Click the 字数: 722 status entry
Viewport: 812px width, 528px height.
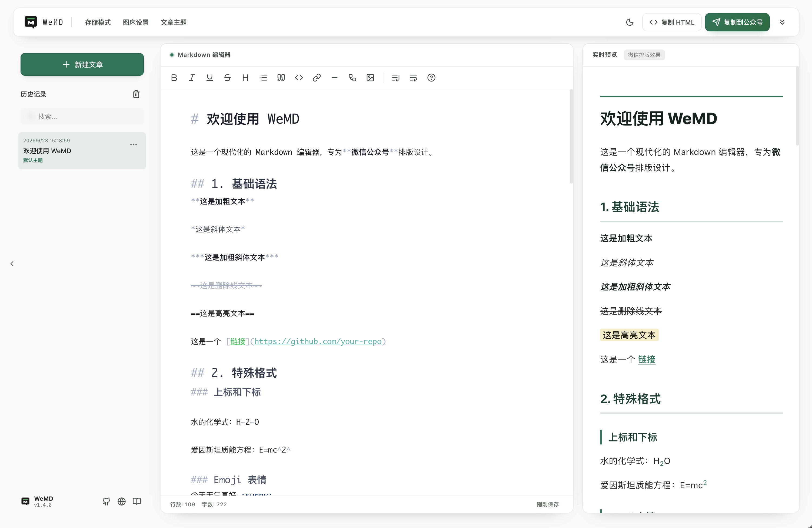click(x=214, y=504)
